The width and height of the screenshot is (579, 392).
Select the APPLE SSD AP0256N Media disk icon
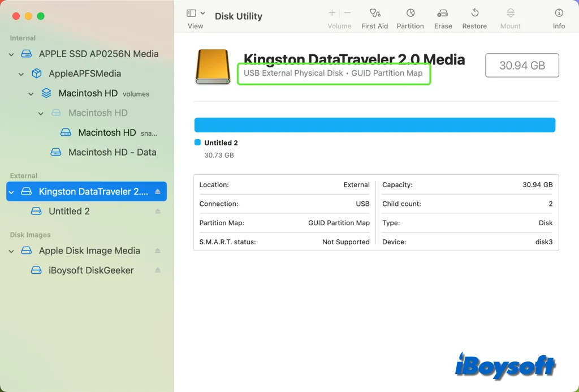[26, 54]
